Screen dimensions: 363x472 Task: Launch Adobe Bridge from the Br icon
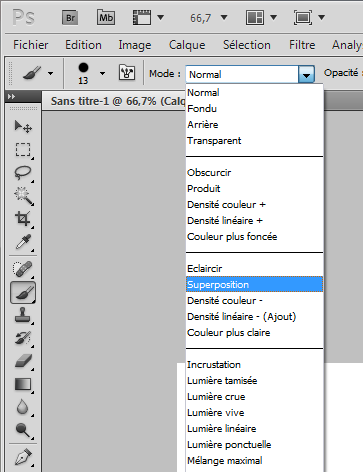click(x=70, y=17)
